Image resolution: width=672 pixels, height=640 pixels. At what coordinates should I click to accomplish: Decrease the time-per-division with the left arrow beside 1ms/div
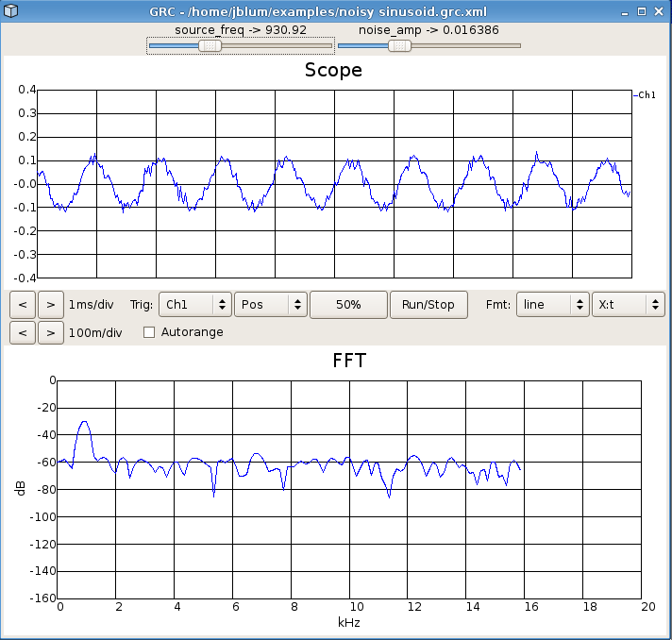23,305
